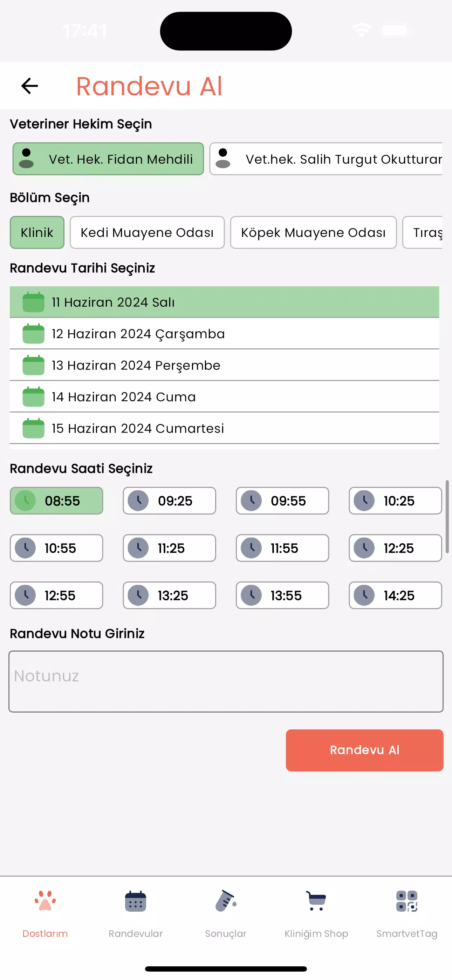Choose Kedi Muayene Odası department
This screenshot has height=980, width=452.
(x=147, y=232)
